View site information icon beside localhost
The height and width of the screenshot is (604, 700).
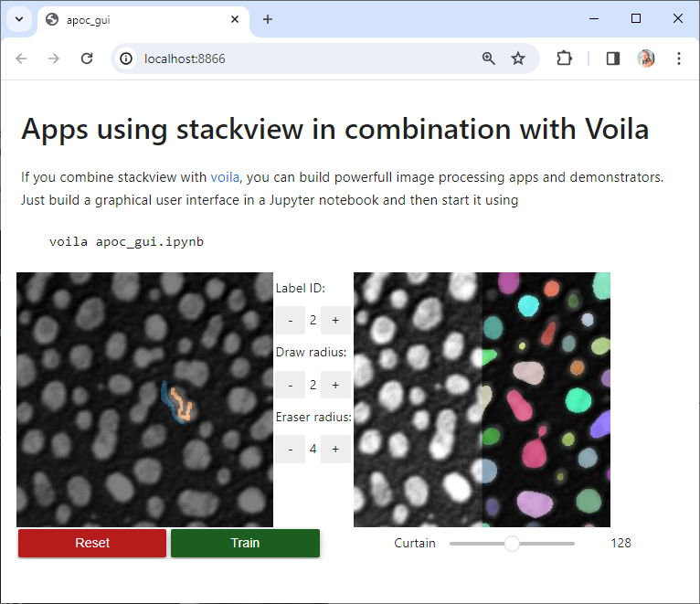(126, 58)
